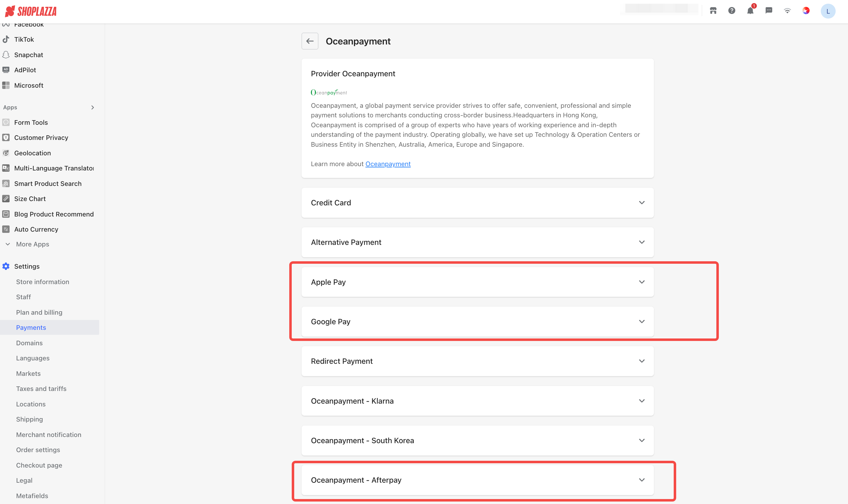The height and width of the screenshot is (504, 848).
Task: Open Legal settings
Action: pos(24,480)
